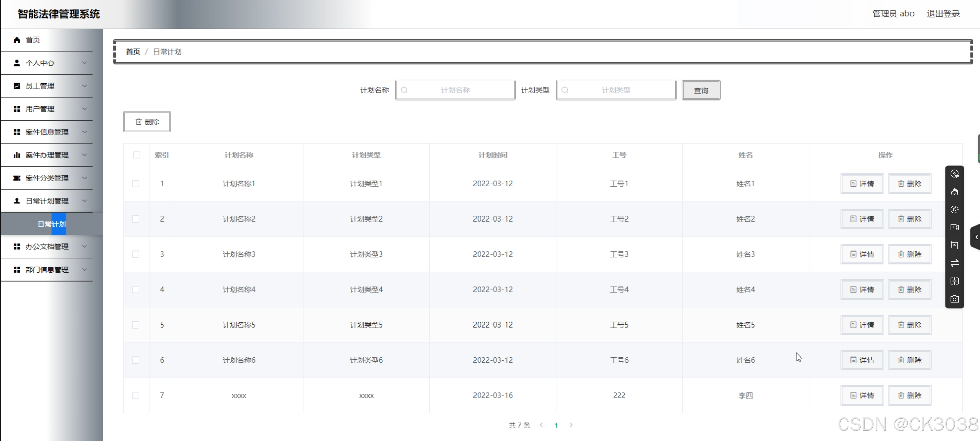Open 办公文档管理 in the sidebar

(x=47, y=246)
